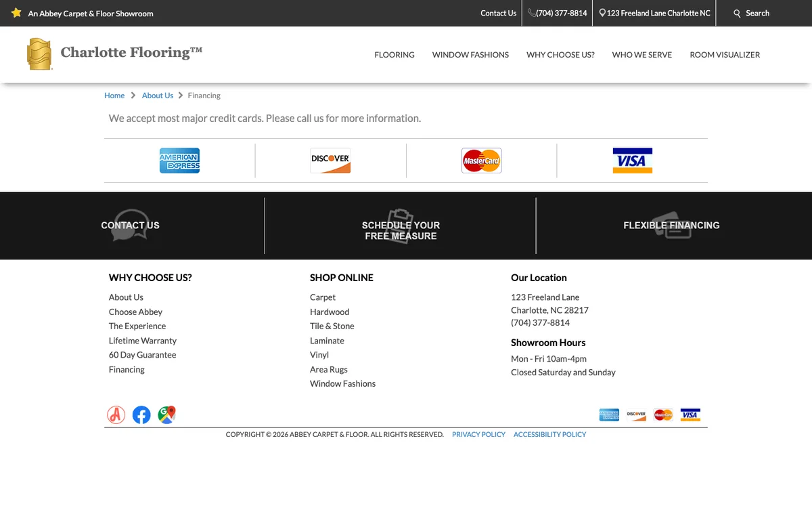The width and height of the screenshot is (812, 508).
Task: Click the large Discover card logo
Action: [x=330, y=161]
